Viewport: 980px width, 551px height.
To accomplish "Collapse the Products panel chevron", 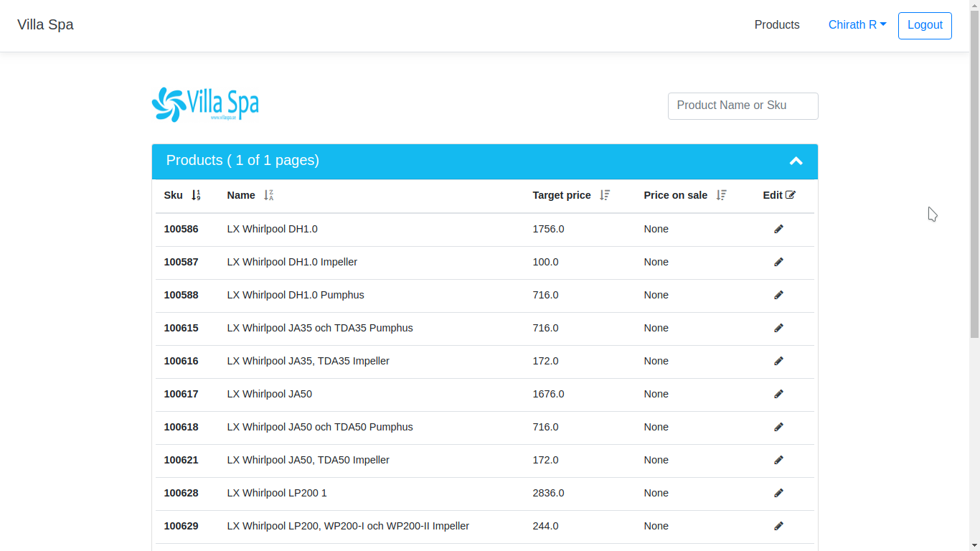I will click(796, 161).
